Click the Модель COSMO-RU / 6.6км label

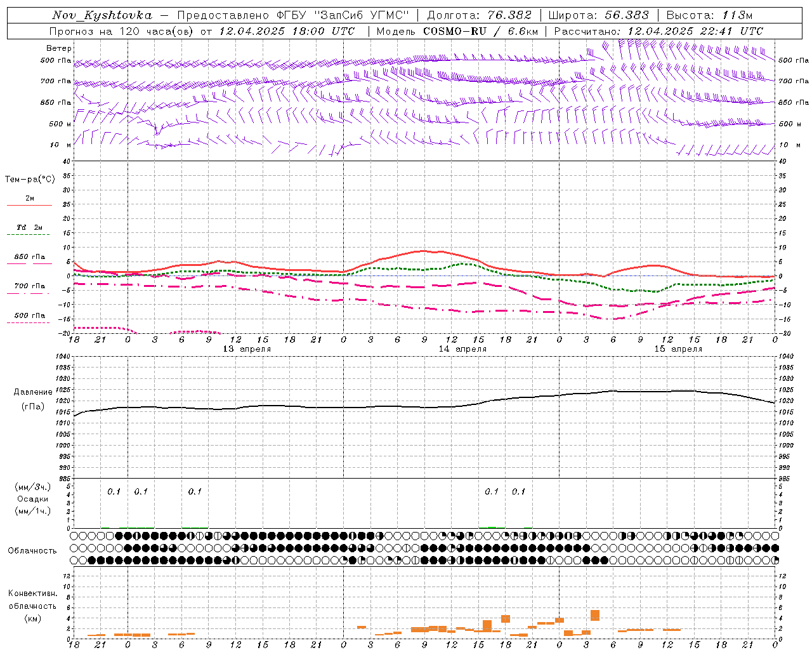click(x=457, y=31)
